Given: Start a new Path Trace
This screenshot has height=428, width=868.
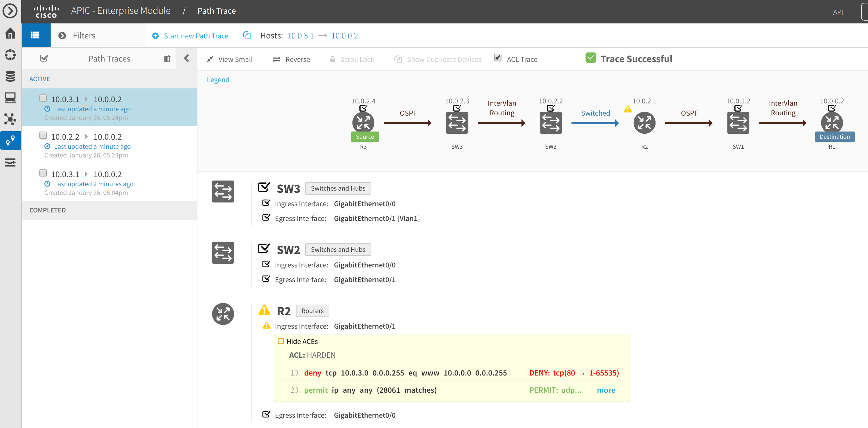Looking at the screenshot, I should [x=190, y=35].
